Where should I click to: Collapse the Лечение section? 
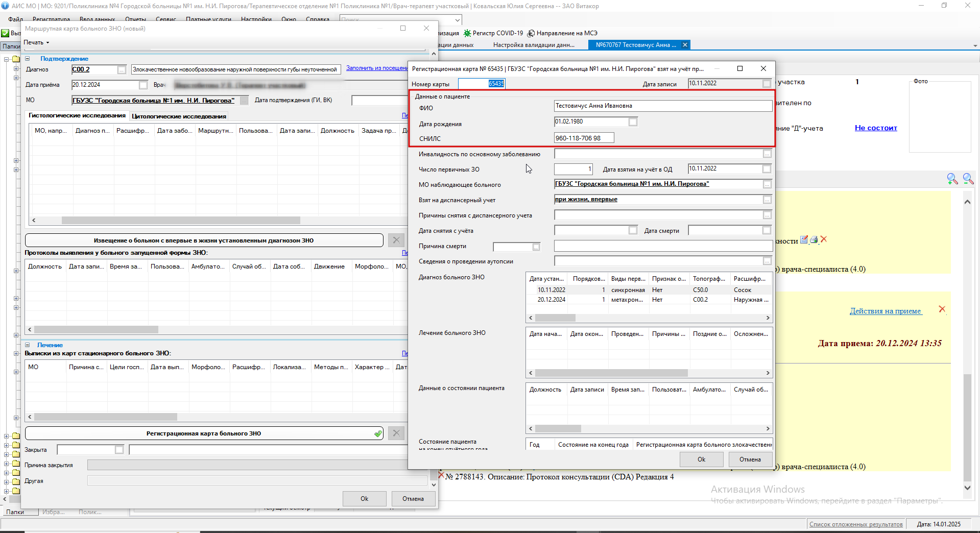pyautogui.click(x=28, y=345)
